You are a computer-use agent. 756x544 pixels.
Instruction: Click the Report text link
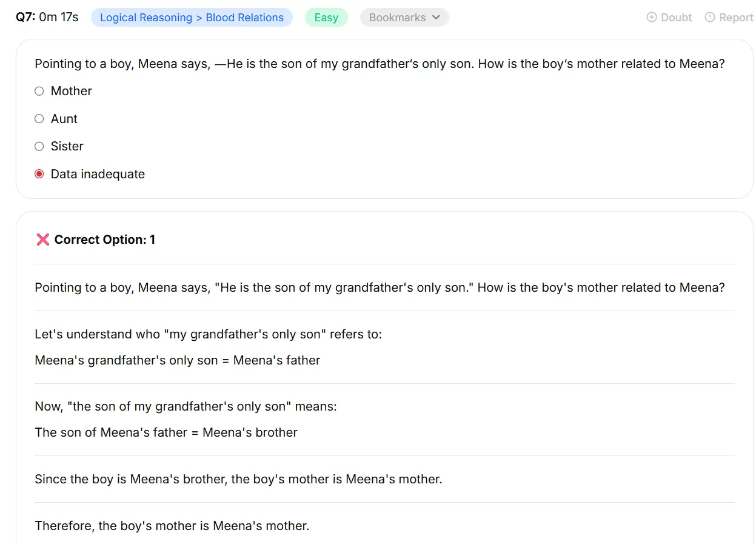(x=736, y=18)
